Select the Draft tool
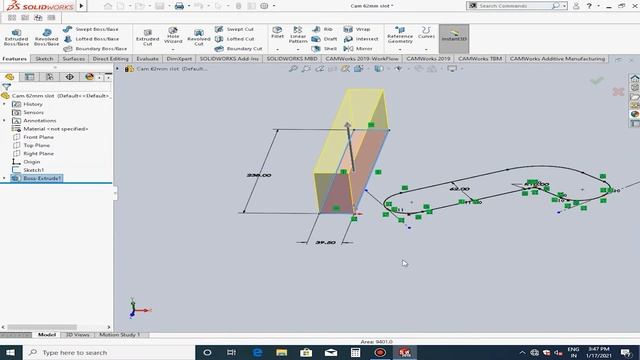This screenshot has width=640, height=360. (x=324, y=39)
